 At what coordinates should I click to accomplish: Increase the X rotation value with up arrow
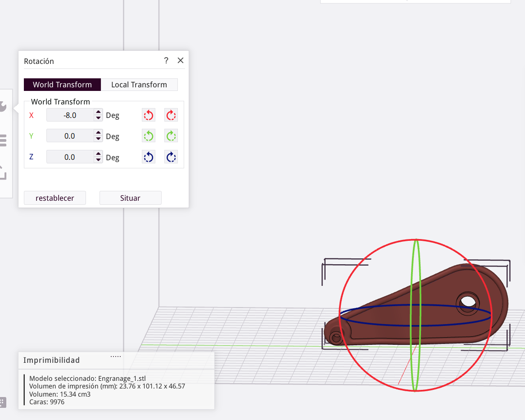click(x=98, y=113)
